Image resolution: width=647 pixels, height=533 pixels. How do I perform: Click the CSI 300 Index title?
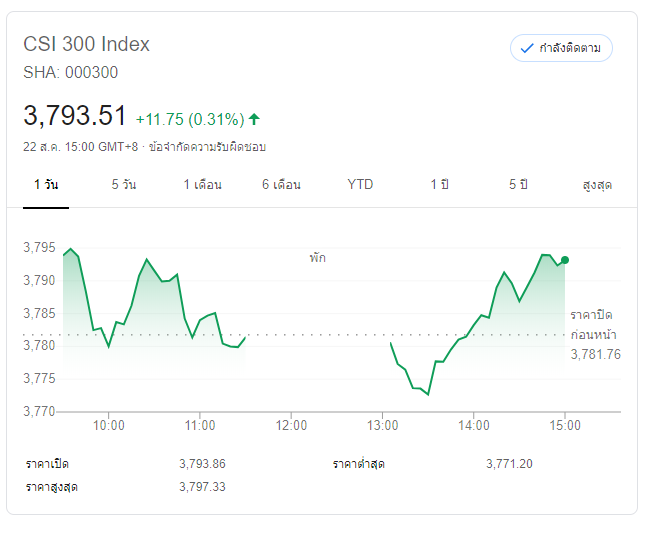86,44
